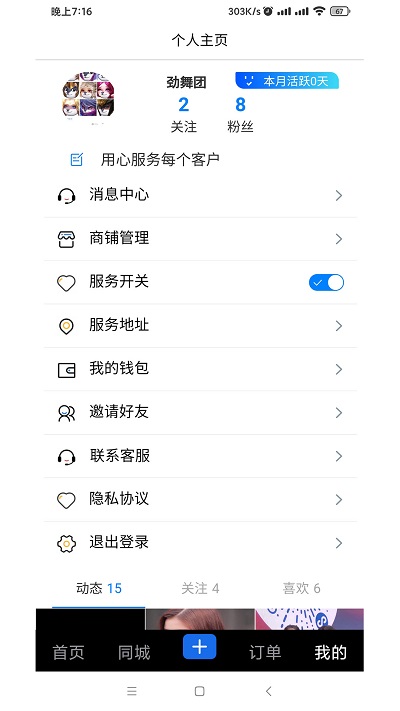
Task: View the 8 粉丝 followers count
Action: [x=240, y=114]
